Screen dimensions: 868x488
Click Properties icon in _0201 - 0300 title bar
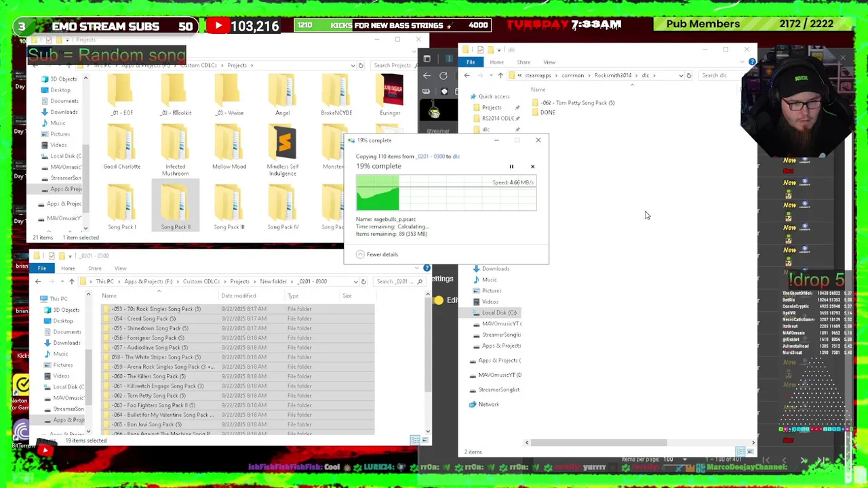pyautogui.click(x=52, y=256)
